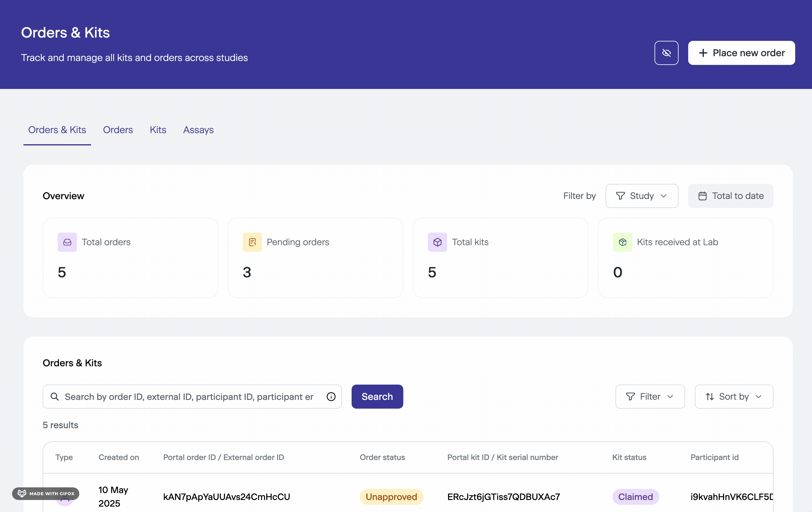This screenshot has width=812, height=512.
Task: Switch to the Kits tab
Action: (x=158, y=130)
